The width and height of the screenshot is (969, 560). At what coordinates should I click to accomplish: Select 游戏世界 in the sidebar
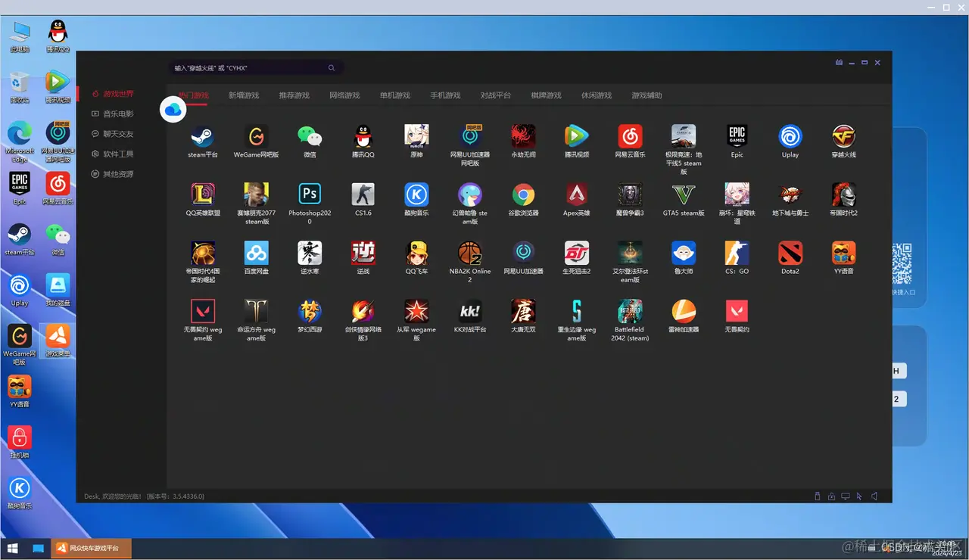coord(112,94)
